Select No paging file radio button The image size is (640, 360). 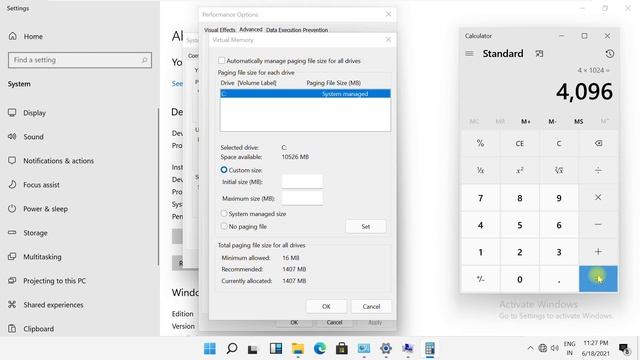pos(224,226)
